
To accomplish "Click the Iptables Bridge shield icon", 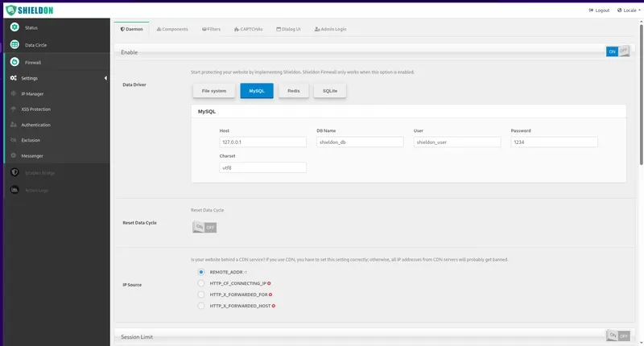I will [14, 172].
